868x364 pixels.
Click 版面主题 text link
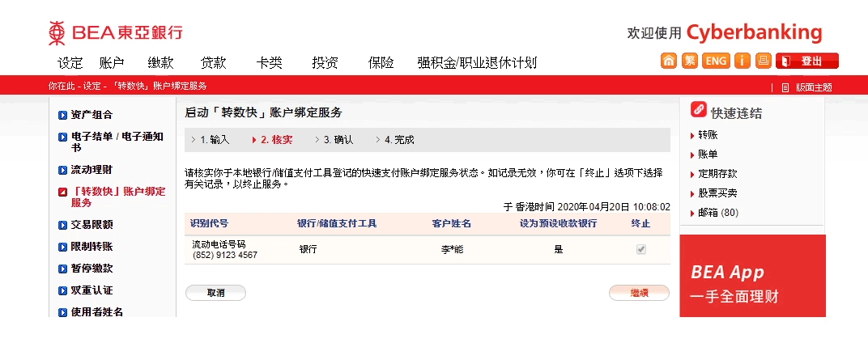[814, 87]
